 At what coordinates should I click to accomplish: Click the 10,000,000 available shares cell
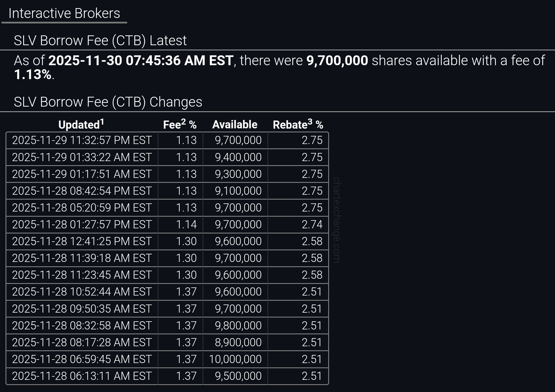coord(235,359)
